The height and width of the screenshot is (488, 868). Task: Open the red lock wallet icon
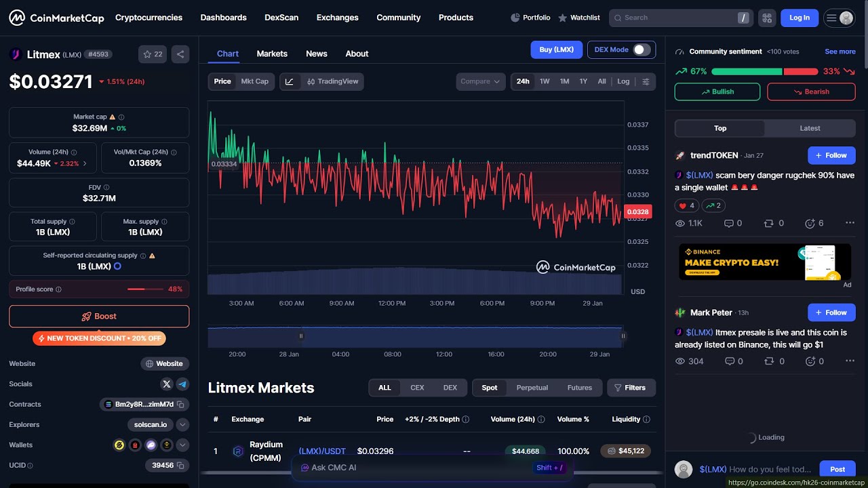135,445
